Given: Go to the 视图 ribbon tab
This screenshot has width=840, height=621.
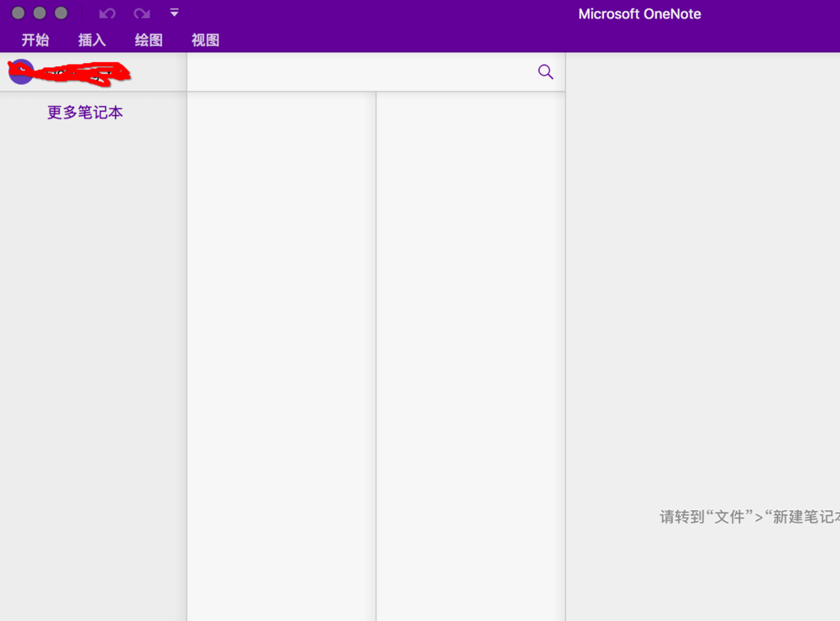Looking at the screenshot, I should [206, 40].
